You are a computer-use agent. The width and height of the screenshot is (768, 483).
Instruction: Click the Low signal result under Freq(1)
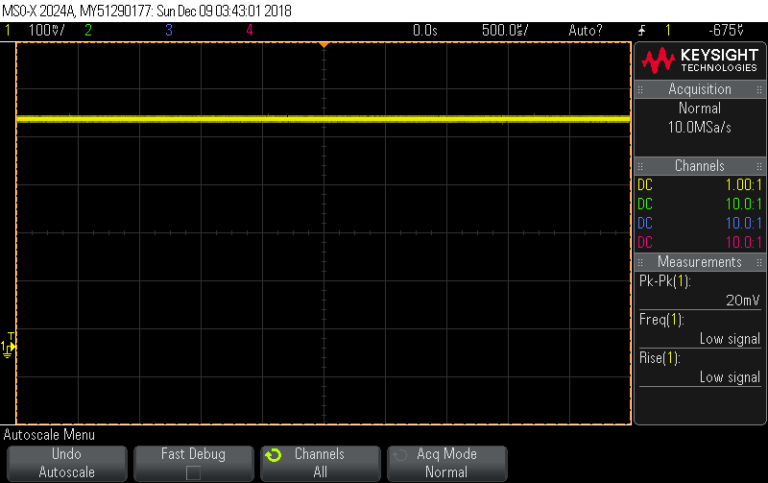730,339
